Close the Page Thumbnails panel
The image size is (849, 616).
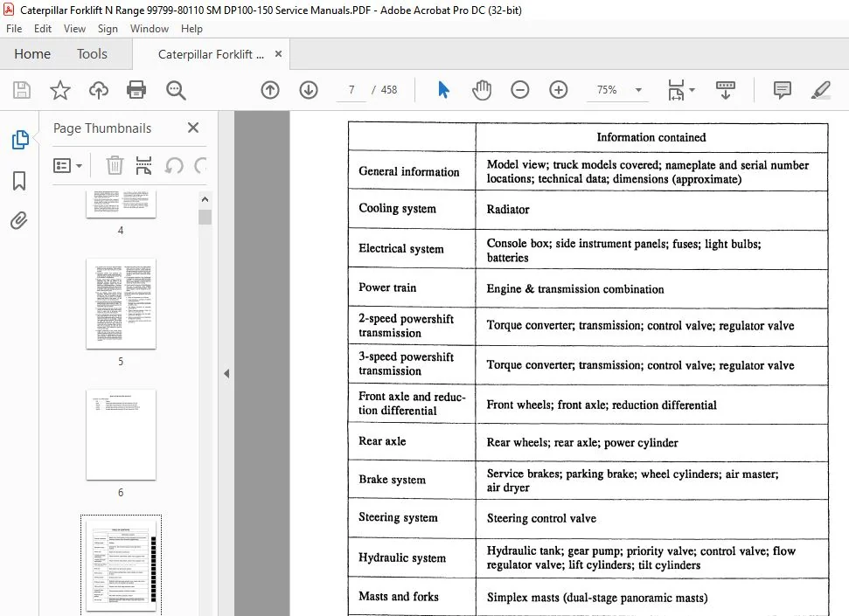pyautogui.click(x=192, y=128)
